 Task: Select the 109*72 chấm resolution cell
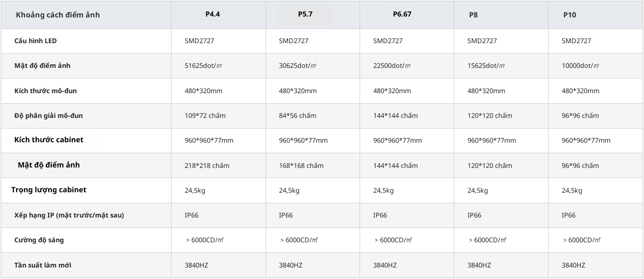[205, 116]
